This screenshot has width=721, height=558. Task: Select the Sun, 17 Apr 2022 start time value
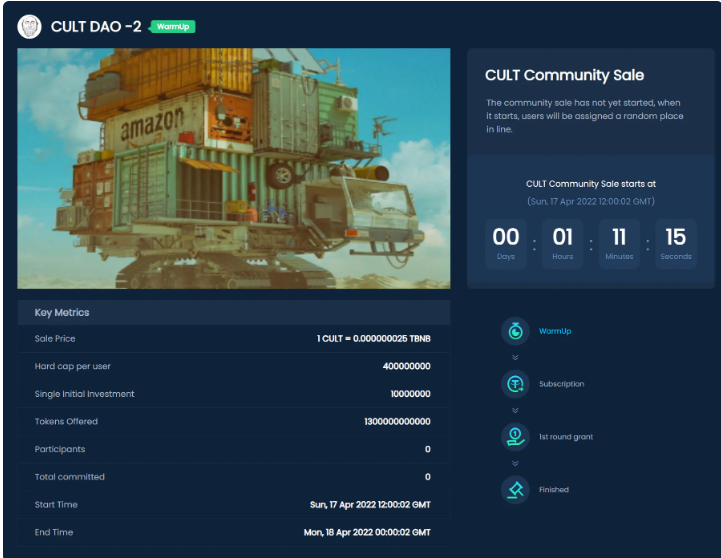coord(370,504)
